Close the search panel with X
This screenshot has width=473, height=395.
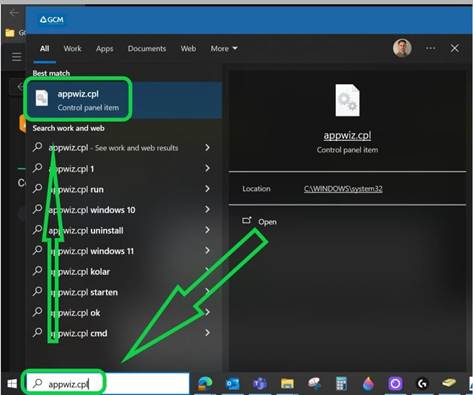pos(454,48)
